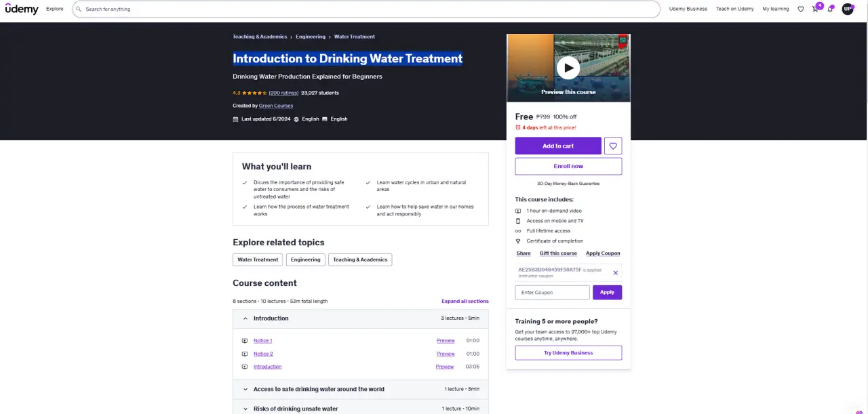Click the Share link
The height and width of the screenshot is (414, 868).
pos(524,253)
